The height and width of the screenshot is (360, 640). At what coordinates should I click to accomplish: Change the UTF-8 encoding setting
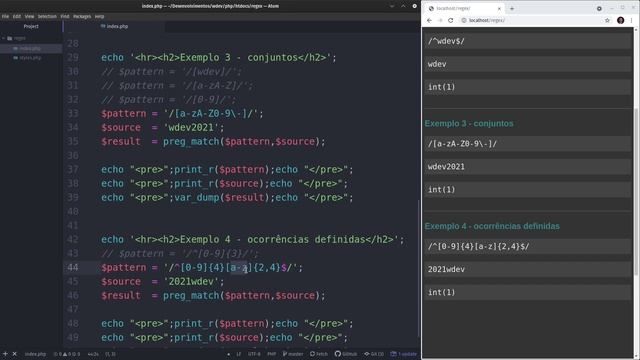(254, 354)
